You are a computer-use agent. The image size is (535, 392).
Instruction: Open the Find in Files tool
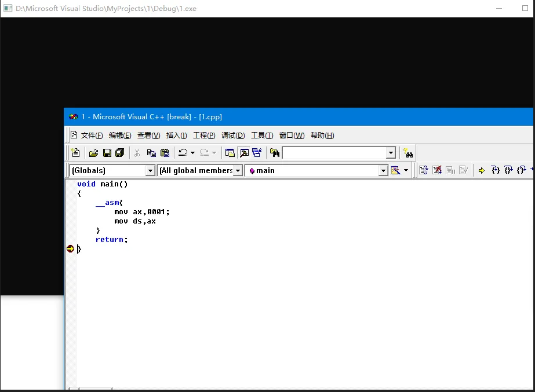(274, 152)
